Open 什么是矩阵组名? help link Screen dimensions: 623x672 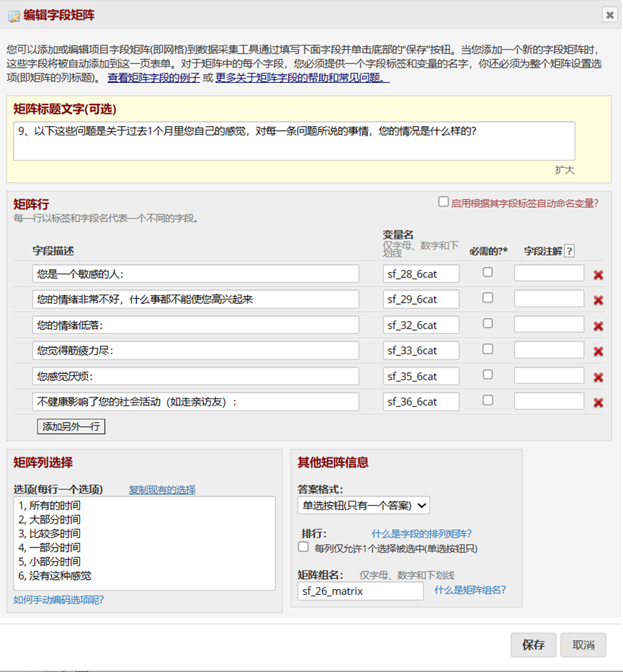(x=470, y=590)
